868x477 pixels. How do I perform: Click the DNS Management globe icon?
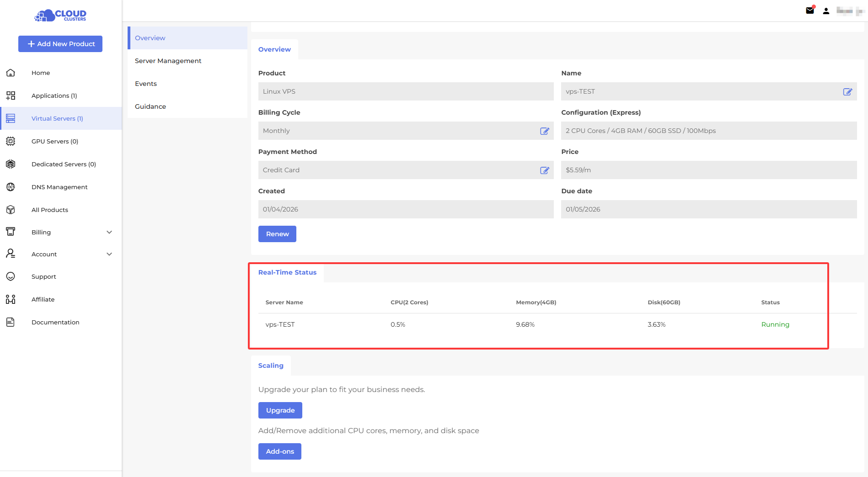[x=11, y=187]
